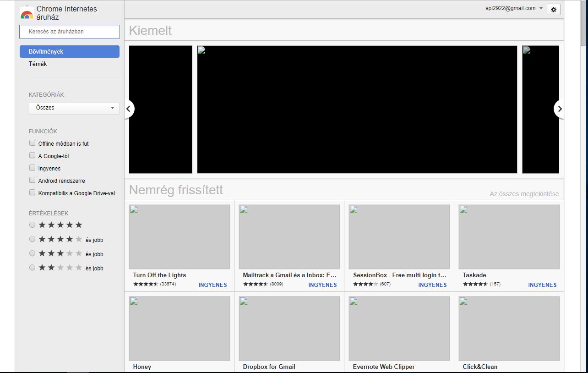Click the Taskade star rating (157)

[475, 284]
